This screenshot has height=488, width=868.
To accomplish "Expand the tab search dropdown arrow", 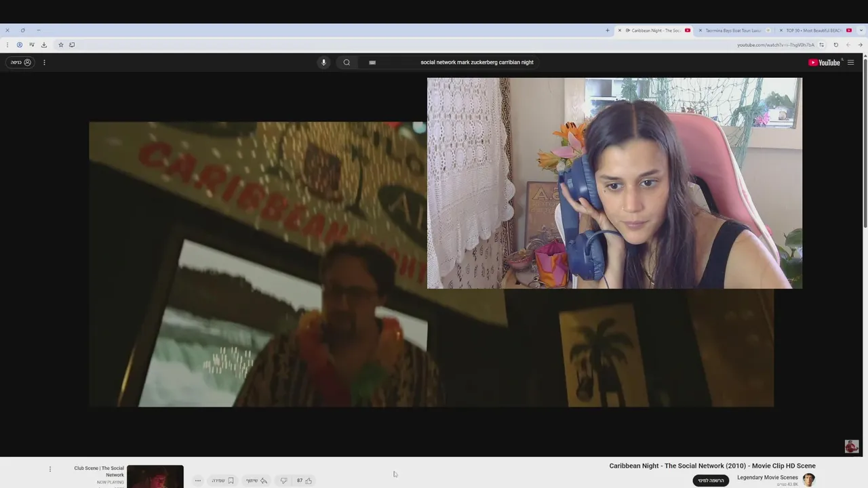I will coord(861,30).
